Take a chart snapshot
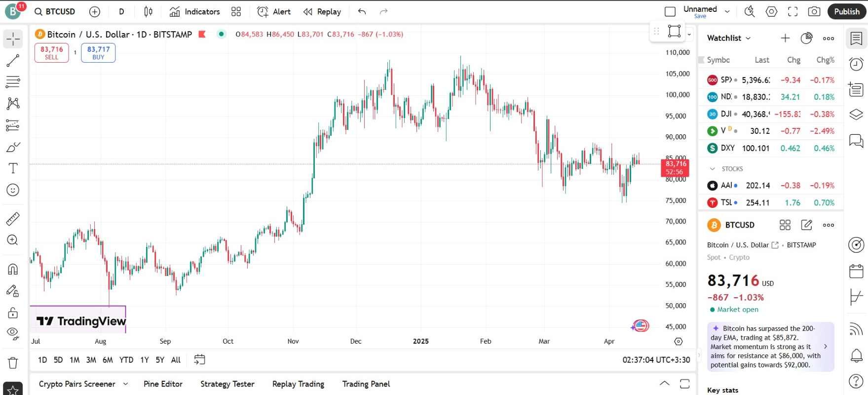 tap(814, 11)
